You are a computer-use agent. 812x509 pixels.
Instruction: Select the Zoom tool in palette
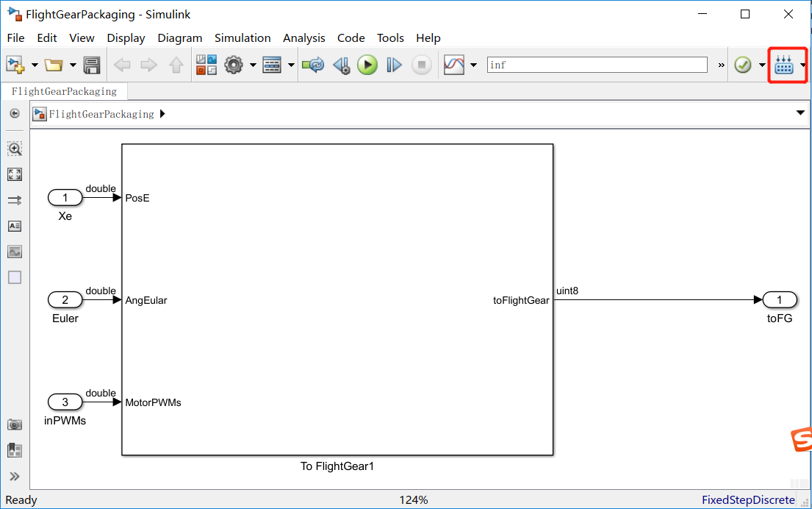(15, 149)
